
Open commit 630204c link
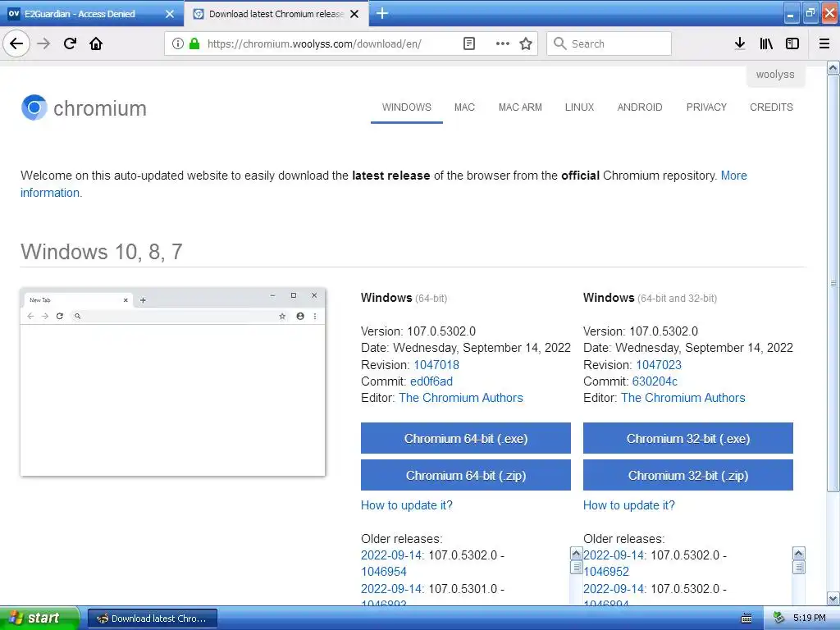(655, 381)
